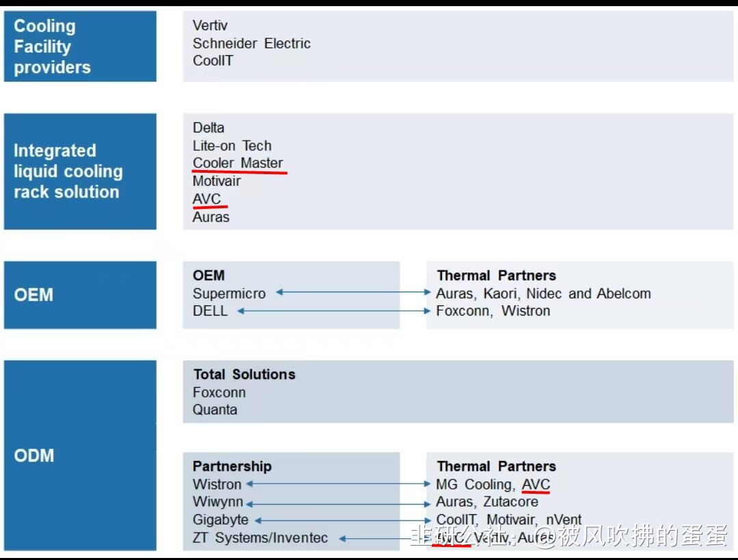Click the Total Solutions heading
This screenshot has width=738, height=560.
244,374
